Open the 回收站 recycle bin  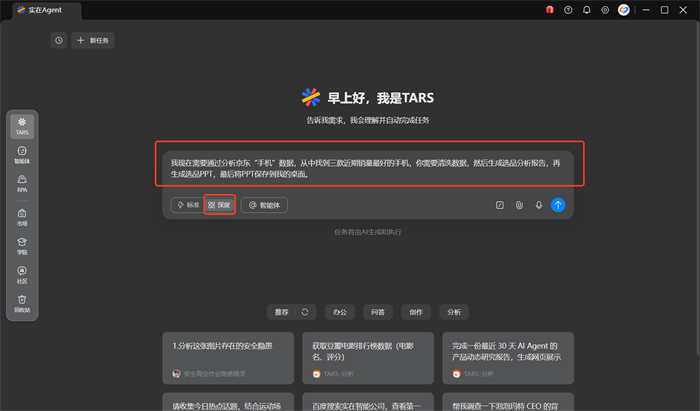click(22, 302)
